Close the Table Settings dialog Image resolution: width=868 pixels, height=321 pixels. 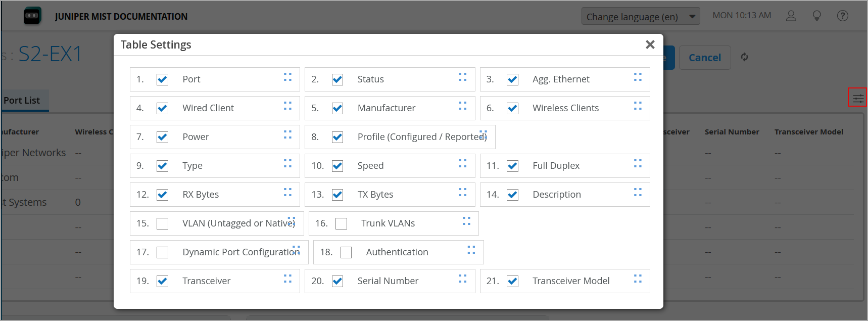pos(650,44)
